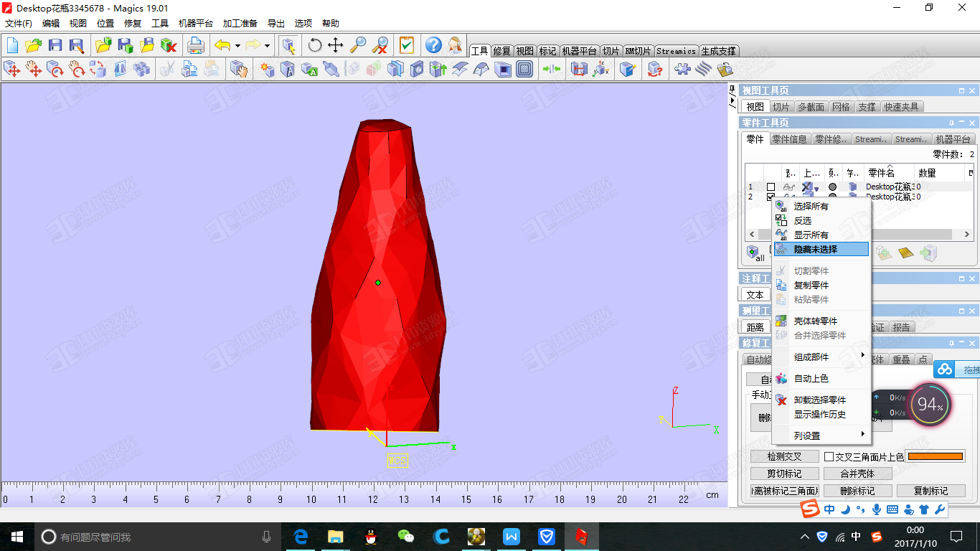Tick the checkbox for part row 1
The height and width of the screenshot is (551, 980).
tap(771, 187)
